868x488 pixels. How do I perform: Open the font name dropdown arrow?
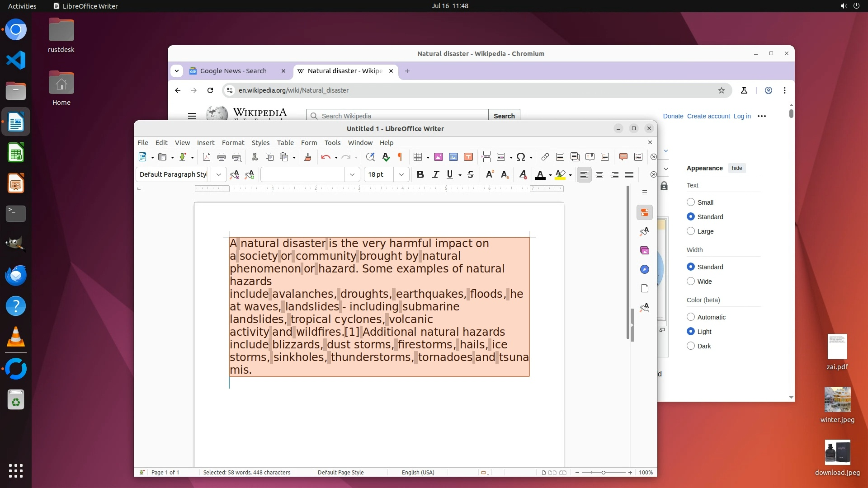352,174
